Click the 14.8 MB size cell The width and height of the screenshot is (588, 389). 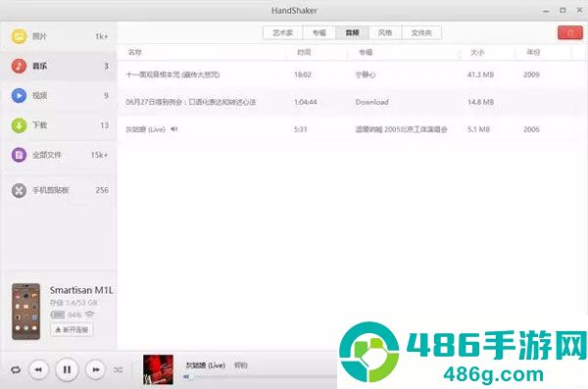480,102
